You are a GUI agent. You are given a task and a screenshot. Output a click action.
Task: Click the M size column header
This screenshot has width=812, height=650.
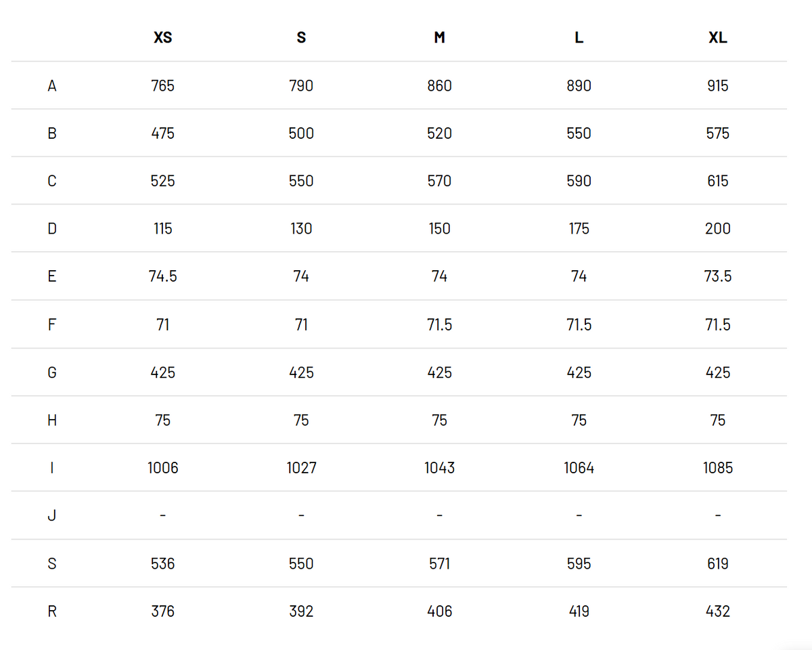439,38
